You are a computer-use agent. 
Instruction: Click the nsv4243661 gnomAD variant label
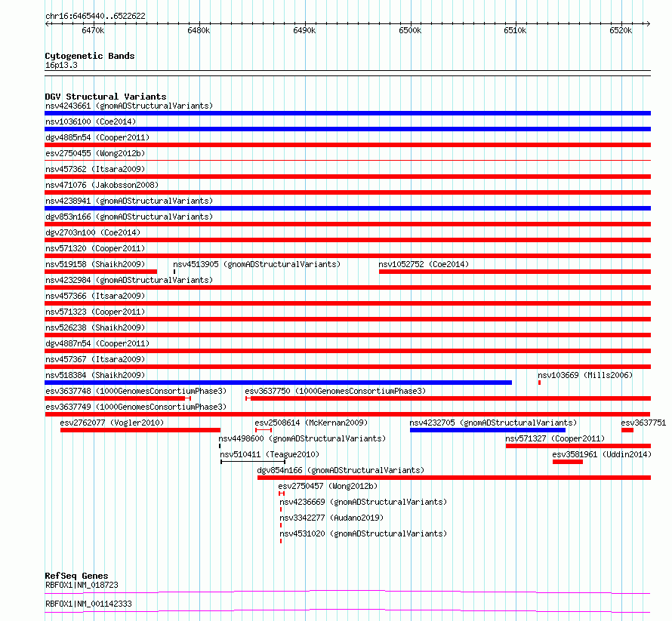129,106
